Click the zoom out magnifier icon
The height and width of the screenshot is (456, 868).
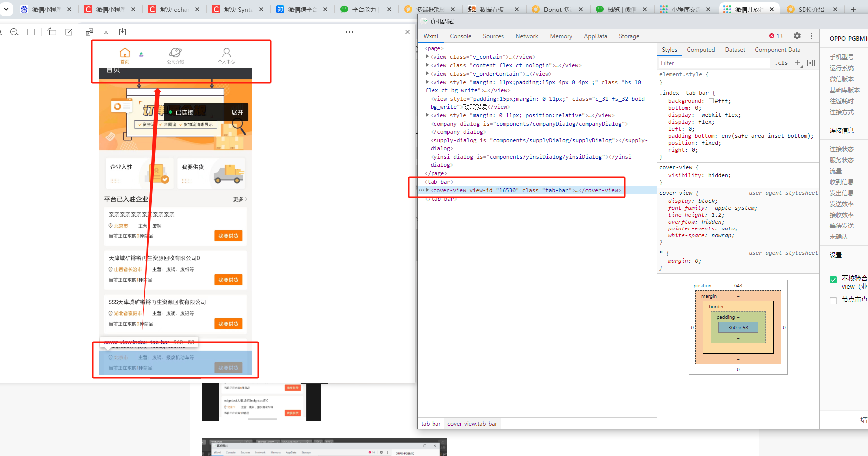coord(14,32)
